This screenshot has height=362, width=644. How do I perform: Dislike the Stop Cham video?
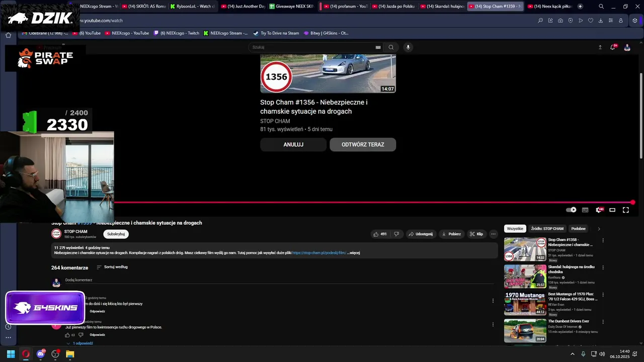(396, 234)
